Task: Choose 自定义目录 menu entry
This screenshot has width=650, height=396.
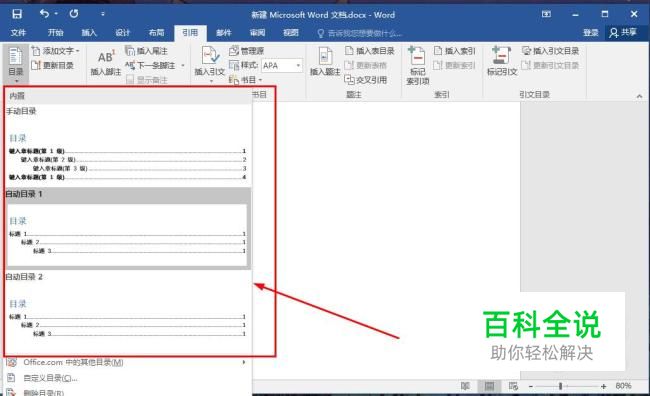Action: (127, 378)
